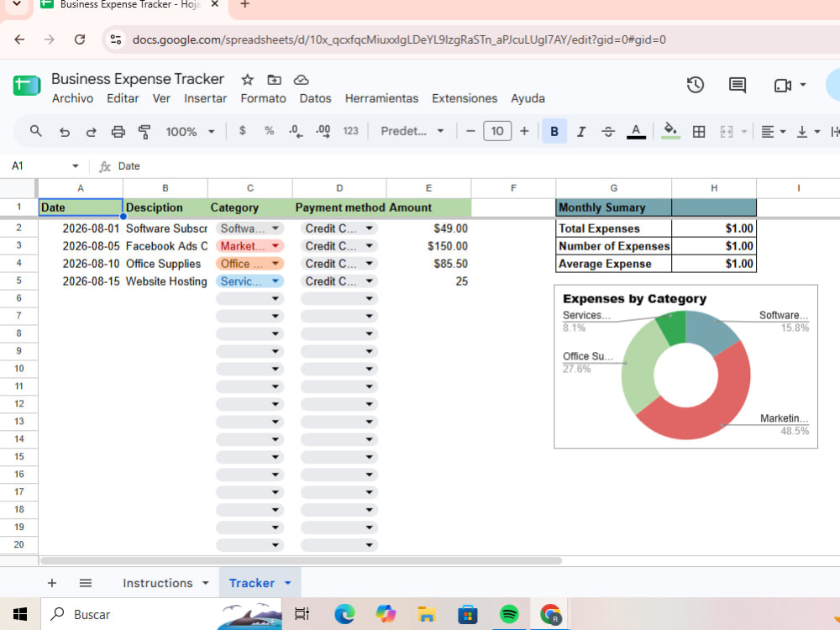
Task: Click the redo arrow
Action: click(91, 132)
